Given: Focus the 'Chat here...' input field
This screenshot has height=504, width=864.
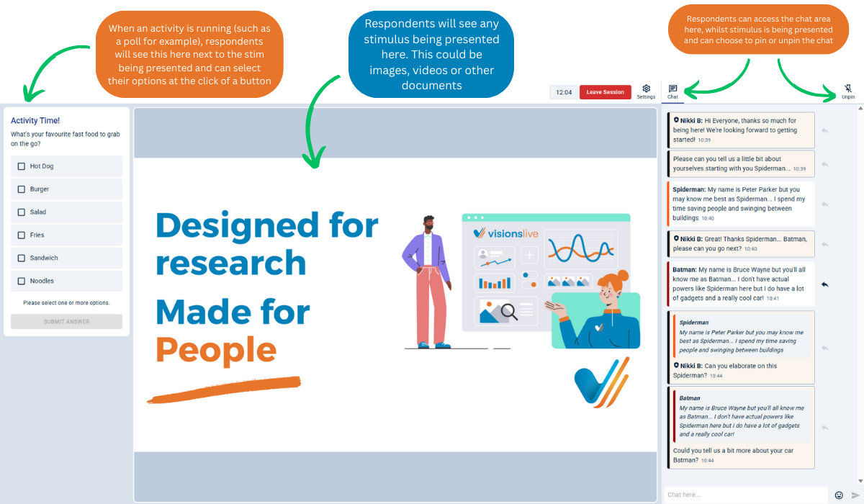Looking at the screenshot, I should coord(745,495).
